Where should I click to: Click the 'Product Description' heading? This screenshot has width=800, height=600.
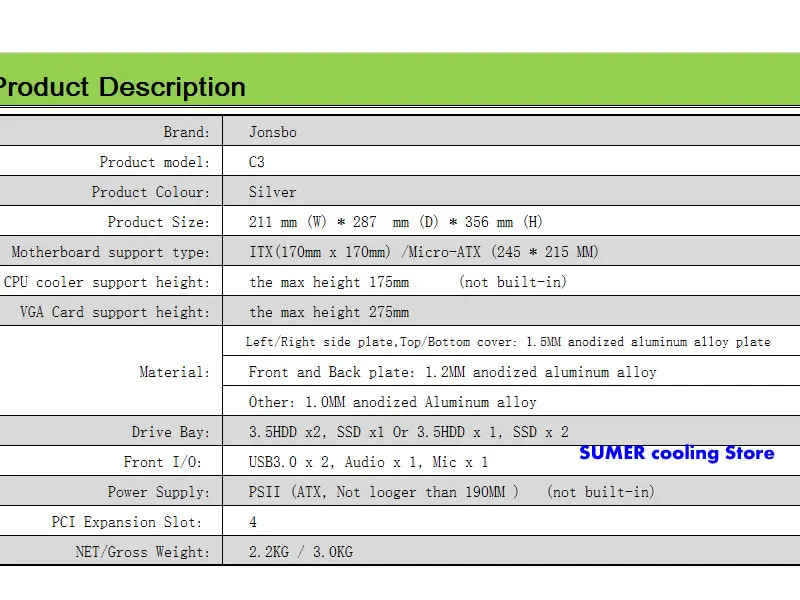click(122, 87)
